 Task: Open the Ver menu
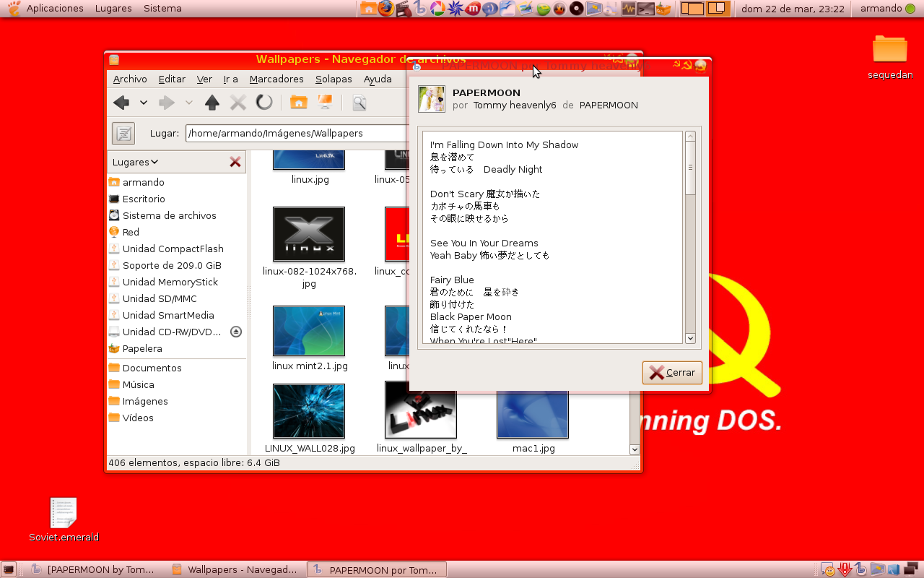[x=204, y=79]
